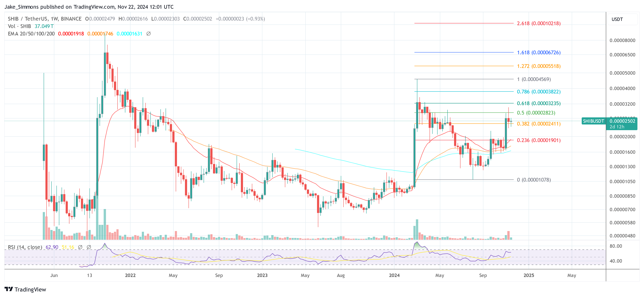Click the 0.00005000 price axis label

pyautogui.click(x=622, y=73)
